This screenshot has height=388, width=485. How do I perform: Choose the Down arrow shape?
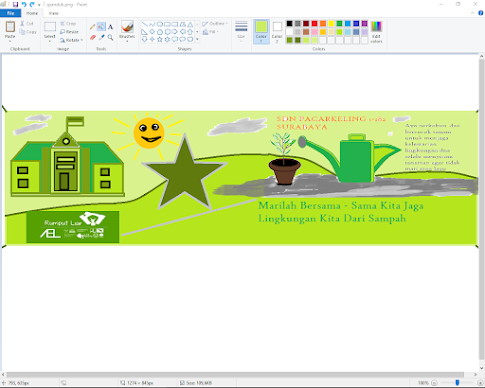(144, 39)
